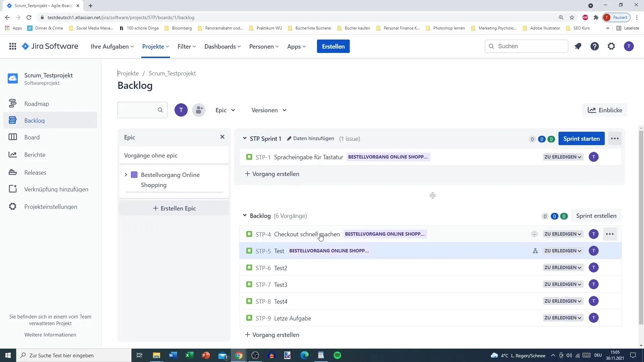Viewport: 644px width, 362px height.
Task: Open Weitere Informationen link
Action: tap(50, 335)
